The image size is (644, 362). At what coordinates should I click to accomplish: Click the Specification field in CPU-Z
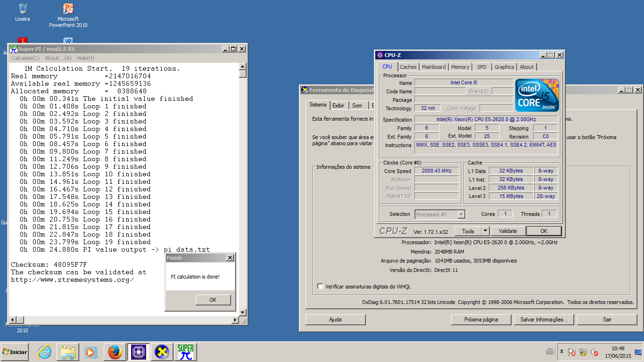tap(486, 120)
